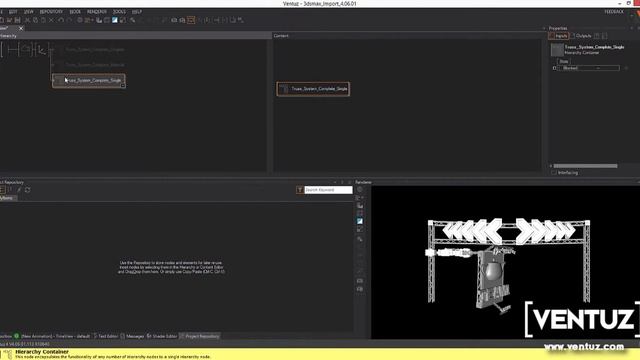
Task: Open the Blocked property dropdown
Action: 589,68
